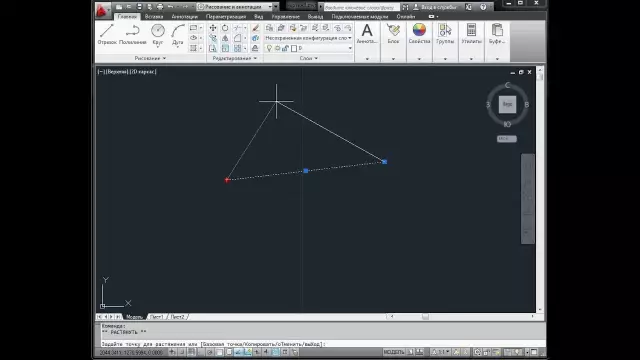Toggle the layer lightbulb on/off icon

269,48
